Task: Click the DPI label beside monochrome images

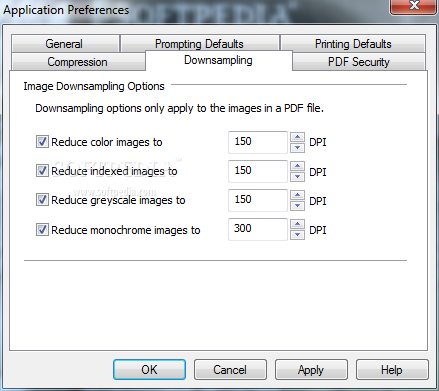Action: point(318,230)
